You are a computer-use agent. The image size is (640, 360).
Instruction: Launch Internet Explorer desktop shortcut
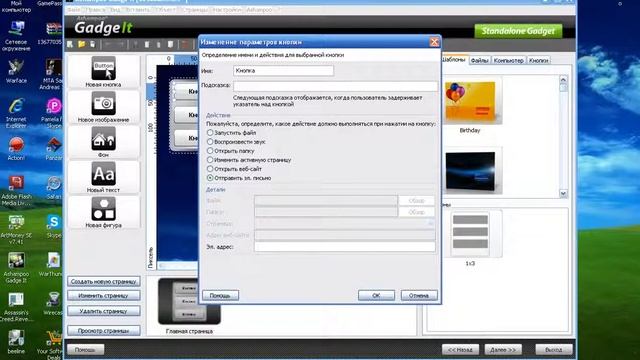pos(16,113)
